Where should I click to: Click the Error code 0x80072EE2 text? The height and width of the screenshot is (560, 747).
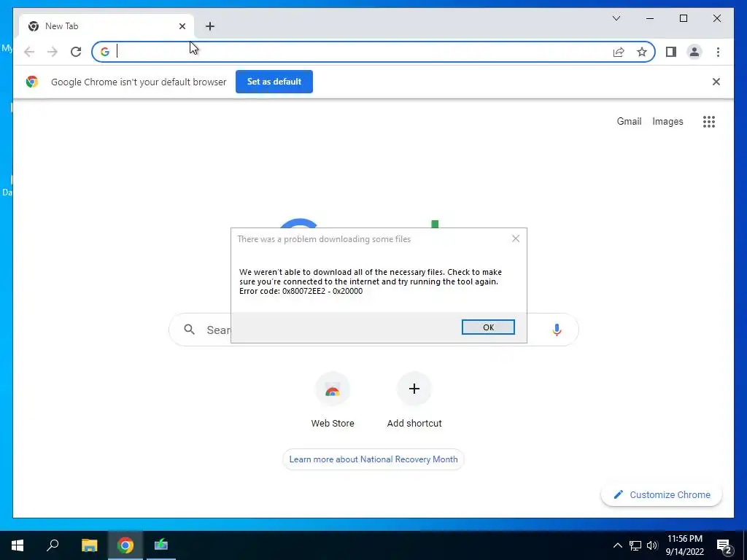click(301, 291)
